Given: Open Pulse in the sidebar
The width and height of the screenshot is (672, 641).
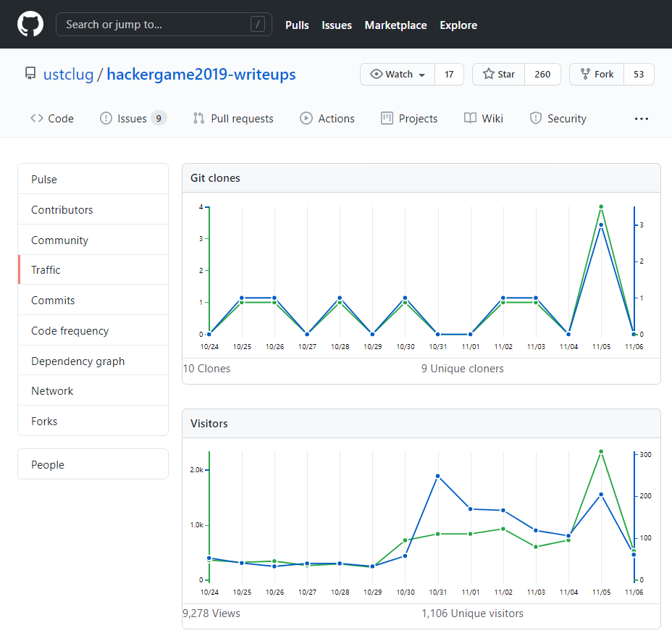Looking at the screenshot, I should (93, 179).
